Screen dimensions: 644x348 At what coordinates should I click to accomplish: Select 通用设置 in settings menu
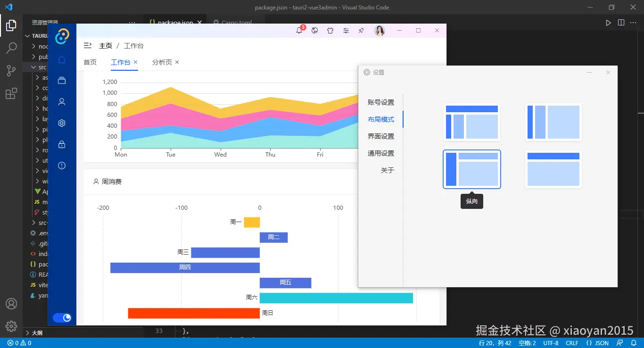coord(381,153)
